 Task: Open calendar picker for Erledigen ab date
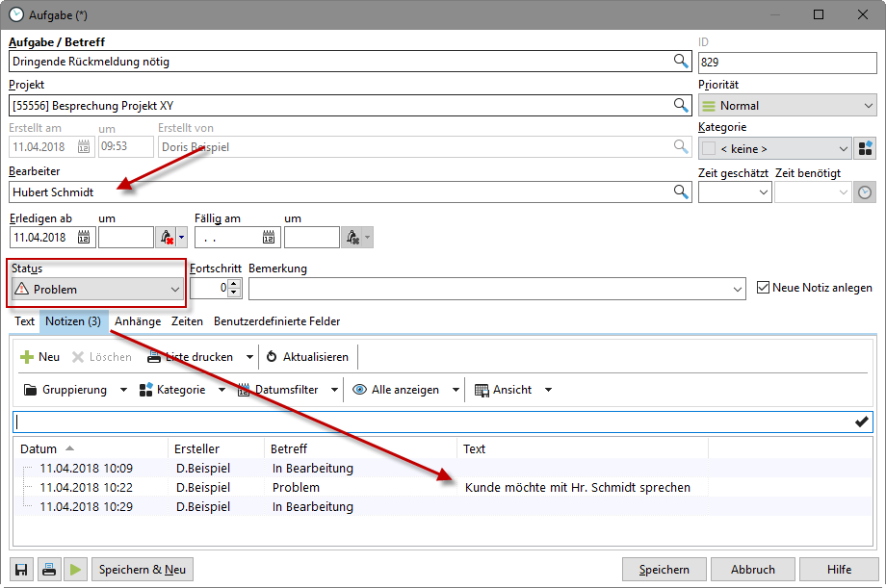pyautogui.click(x=84, y=237)
